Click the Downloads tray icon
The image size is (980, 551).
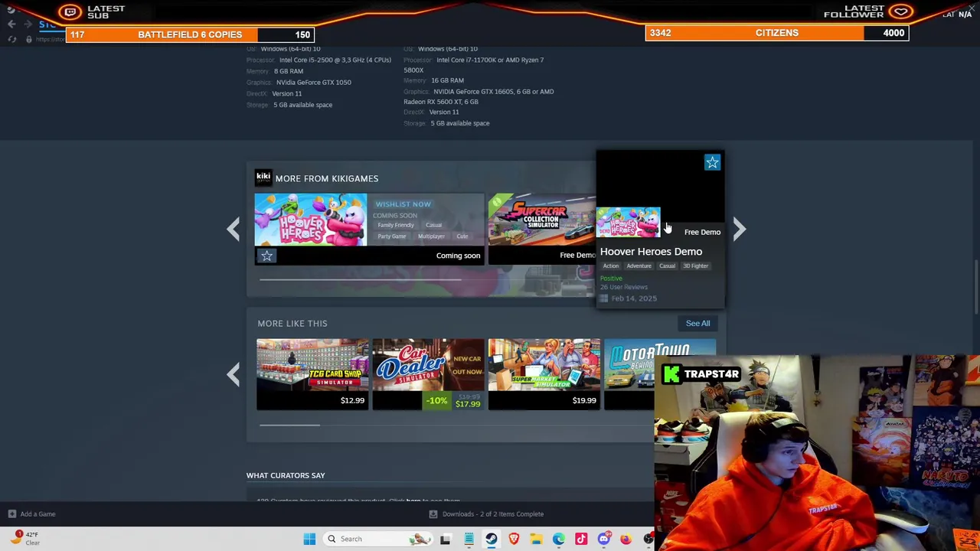[433, 514]
